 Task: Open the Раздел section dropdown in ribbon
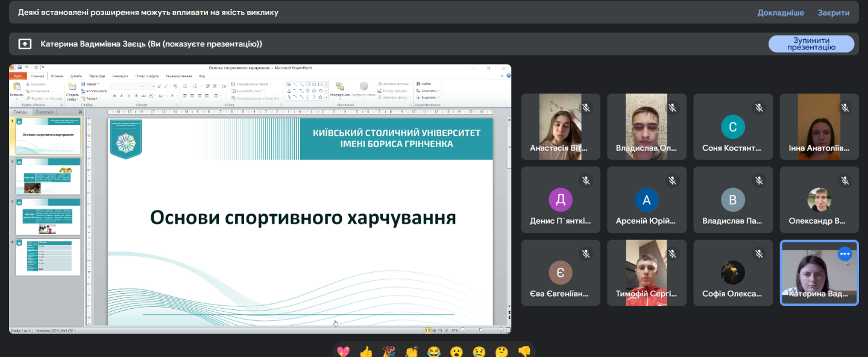click(x=93, y=98)
